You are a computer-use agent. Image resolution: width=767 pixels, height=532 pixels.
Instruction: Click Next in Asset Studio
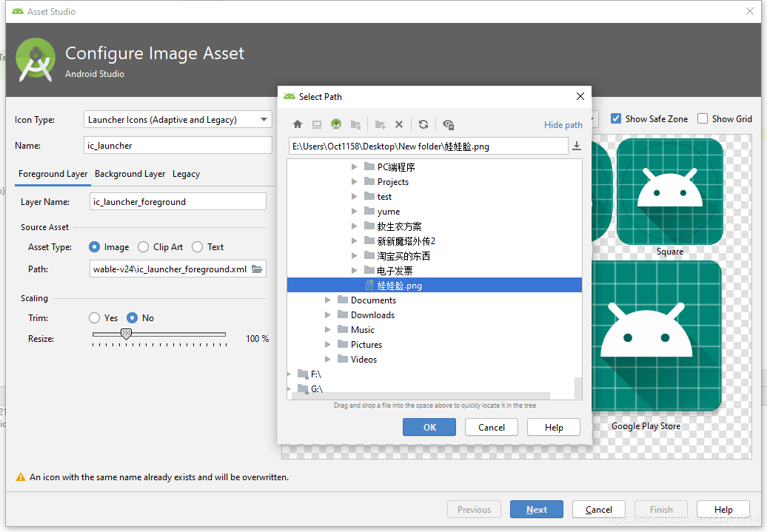[x=537, y=509]
